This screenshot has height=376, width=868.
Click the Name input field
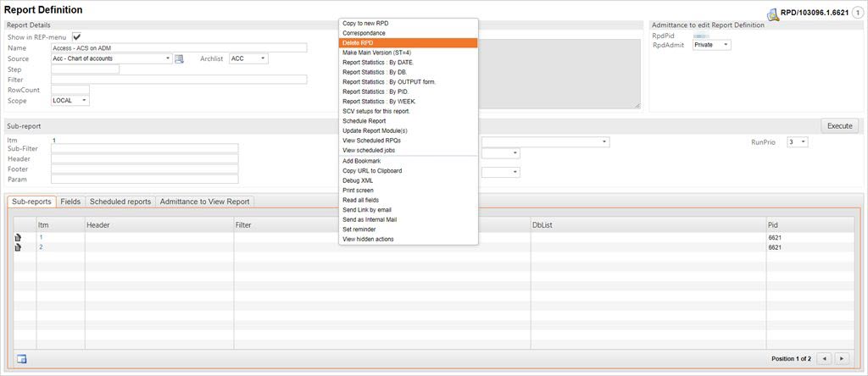point(178,48)
